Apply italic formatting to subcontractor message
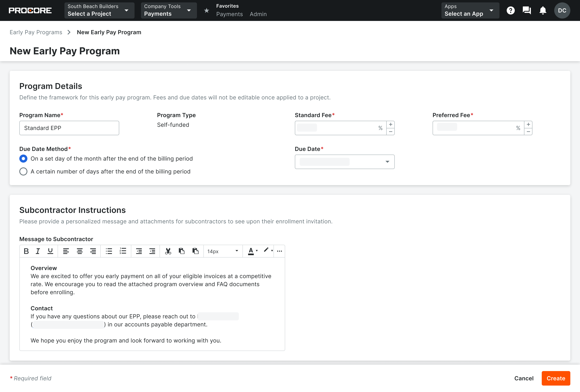 pyautogui.click(x=38, y=251)
